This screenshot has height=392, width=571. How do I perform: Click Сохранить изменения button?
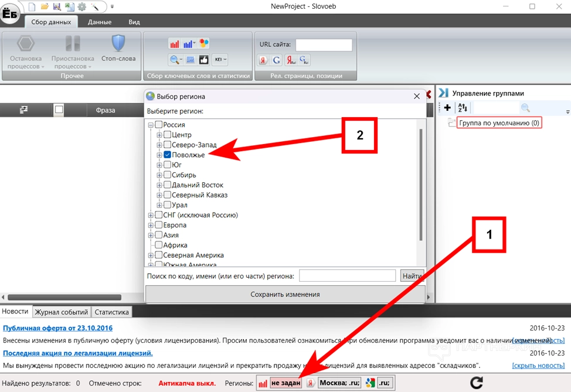[285, 294]
